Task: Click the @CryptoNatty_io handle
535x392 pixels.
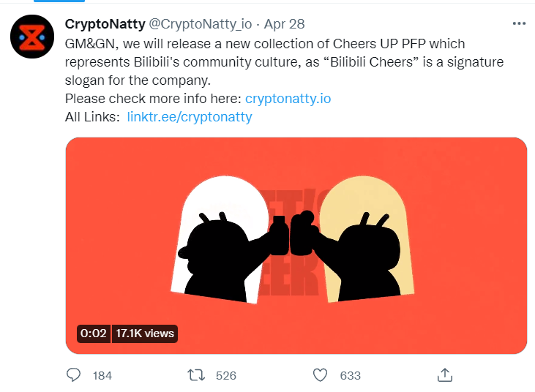Action: (200, 25)
